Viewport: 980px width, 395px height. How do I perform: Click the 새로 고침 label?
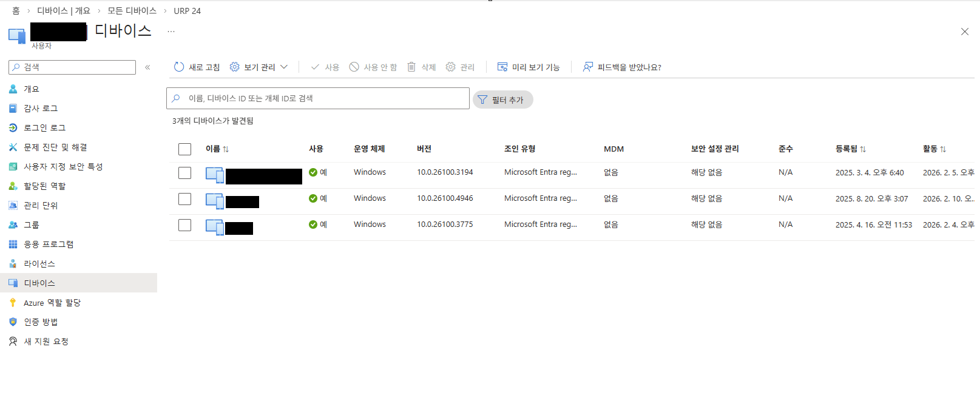pyautogui.click(x=204, y=67)
